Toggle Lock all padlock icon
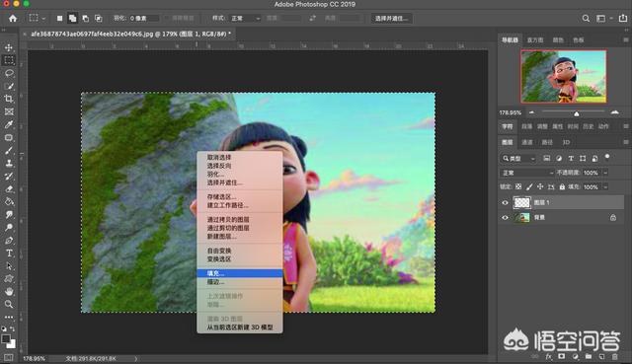This screenshot has height=364, width=632. point(562,186)
